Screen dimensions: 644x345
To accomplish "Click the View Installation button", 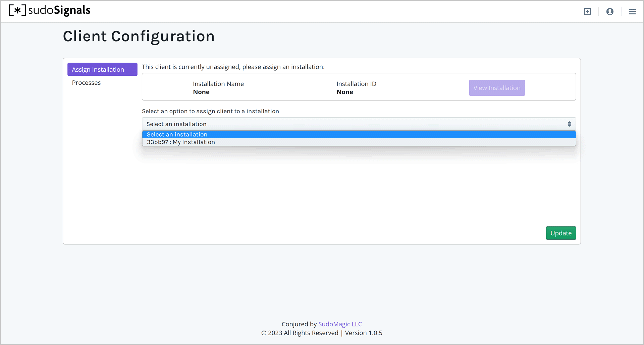I will point(497,88).
